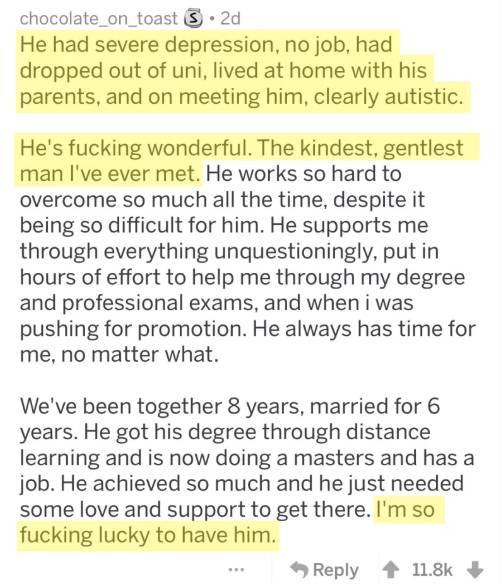Click the 11.8k vote score
The width and height of the screenshot is (502, 585).
click(432, 570)
